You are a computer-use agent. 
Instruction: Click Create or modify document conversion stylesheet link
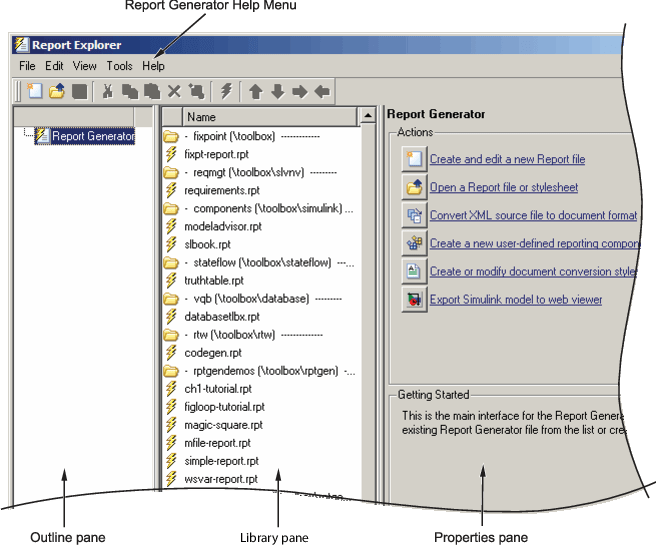pyautogui.click(x=533, y=271)
